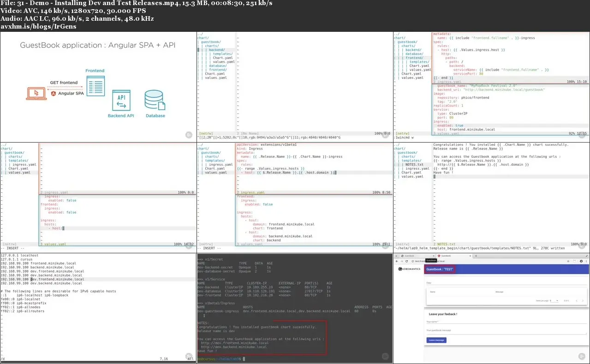Click 'Guestbook : "TEST"' header title

point(440,269)
